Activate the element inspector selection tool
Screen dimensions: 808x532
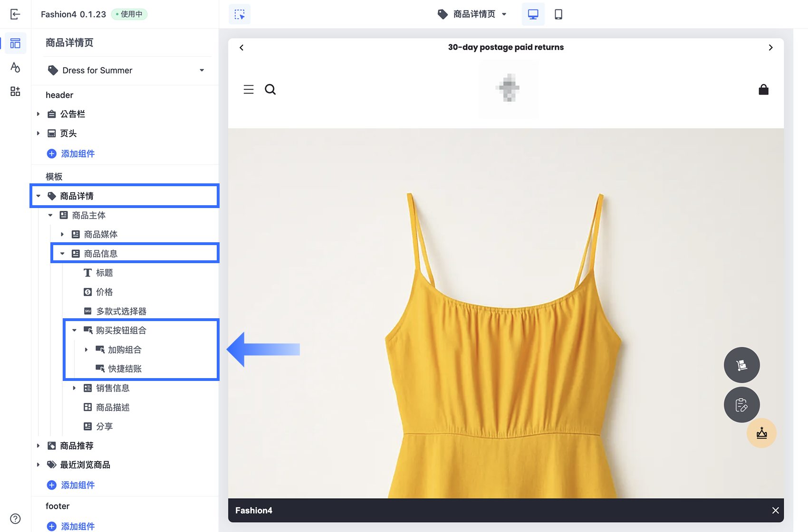pos(240,14)
